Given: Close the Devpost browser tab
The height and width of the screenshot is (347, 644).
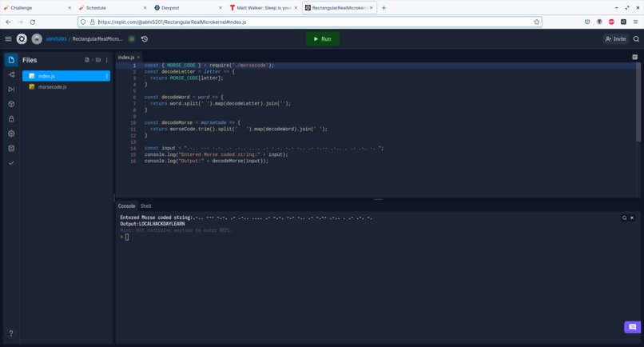Looking at the screenshot, I should 221,8.
